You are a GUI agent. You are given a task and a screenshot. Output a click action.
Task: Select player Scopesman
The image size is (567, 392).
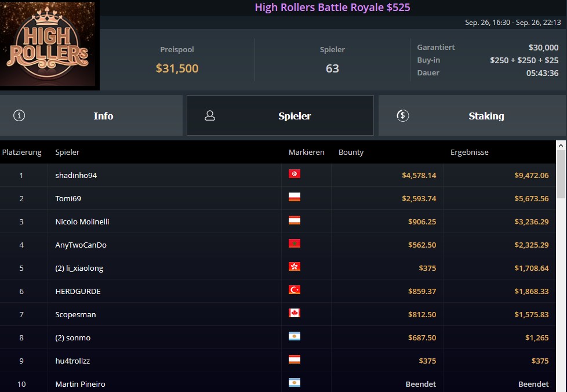[75, 315]
